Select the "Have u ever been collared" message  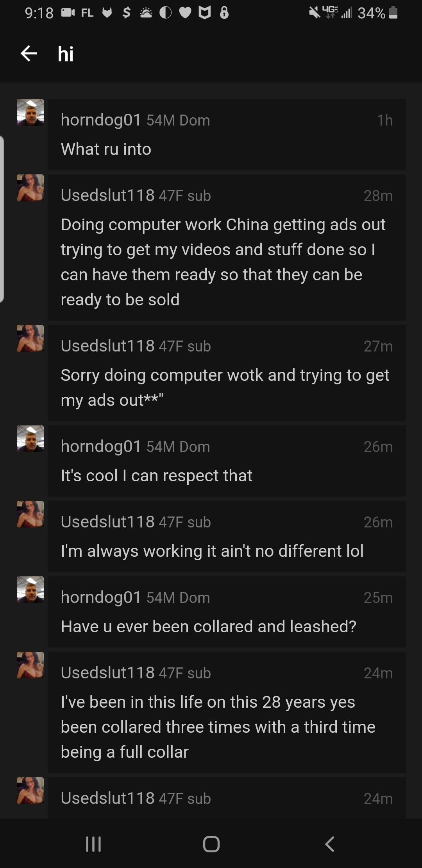pyautogui.click(x=208, y=627)
